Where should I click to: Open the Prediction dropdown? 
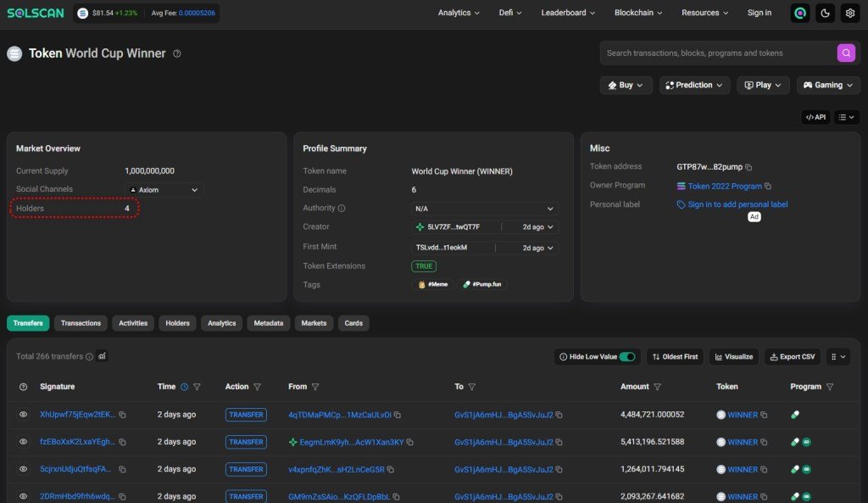pos(694,86)
